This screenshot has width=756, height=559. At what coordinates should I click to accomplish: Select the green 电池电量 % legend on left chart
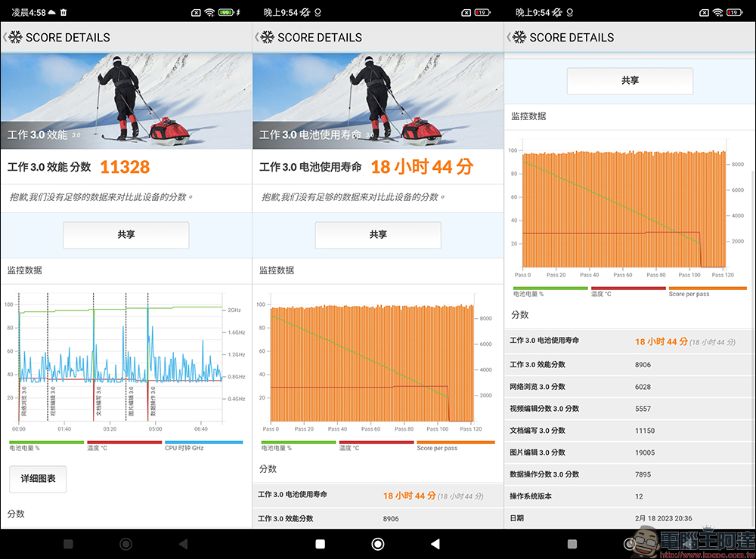tap(46, 446)
